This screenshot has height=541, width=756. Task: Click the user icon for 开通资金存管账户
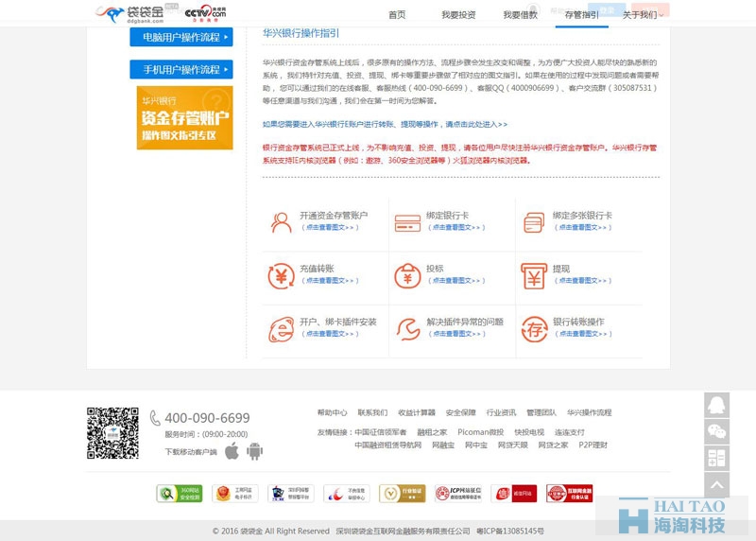[x=281, y=223]
